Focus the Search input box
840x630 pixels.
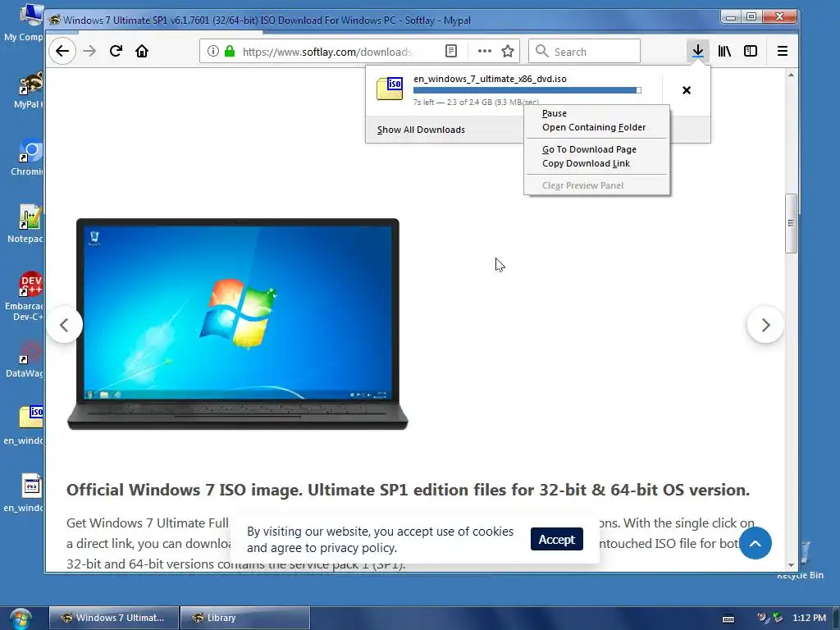584,52
